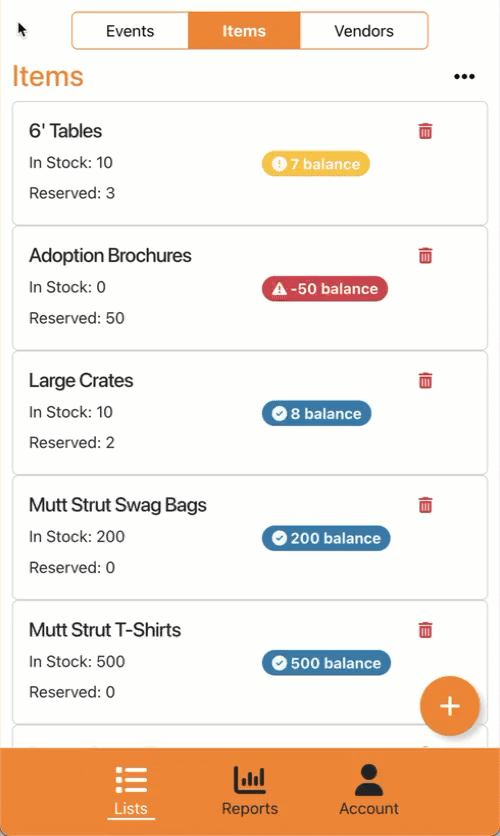Image resolution: width=500 pixels, height=836 pixels.
Task: Add a new item with plus button
Action: tap(449, 706)
